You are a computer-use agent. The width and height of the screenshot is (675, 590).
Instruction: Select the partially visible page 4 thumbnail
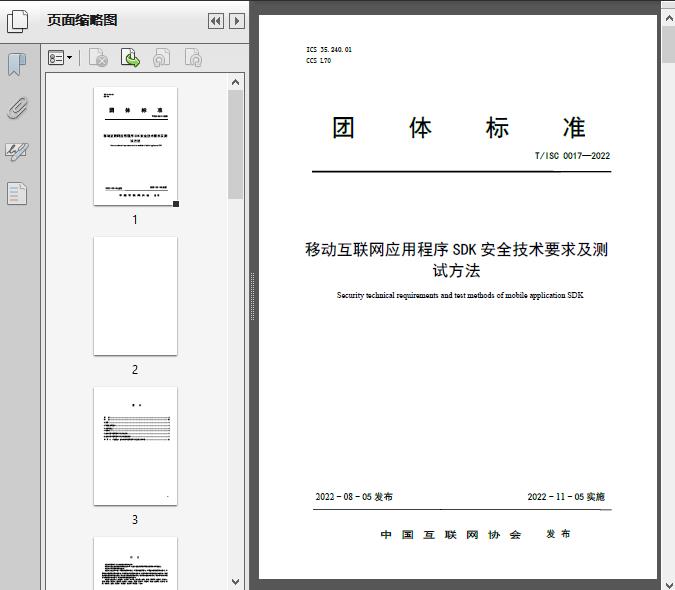[x=135, y=563]
